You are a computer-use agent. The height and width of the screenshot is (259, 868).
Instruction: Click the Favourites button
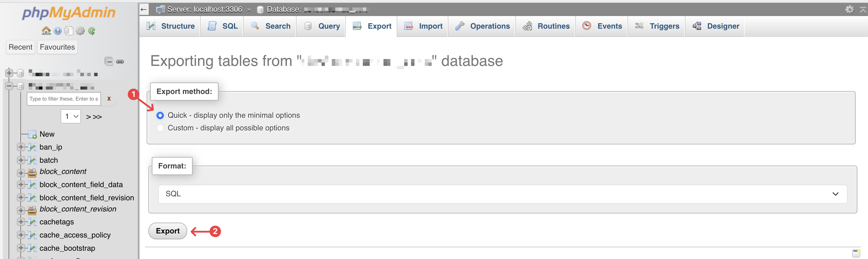pos(57,47)
